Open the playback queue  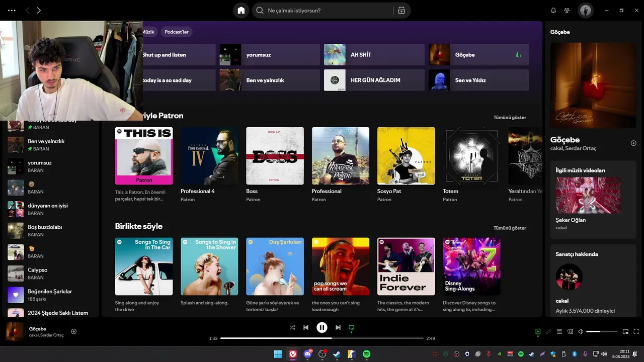click(x=559, y=331)
